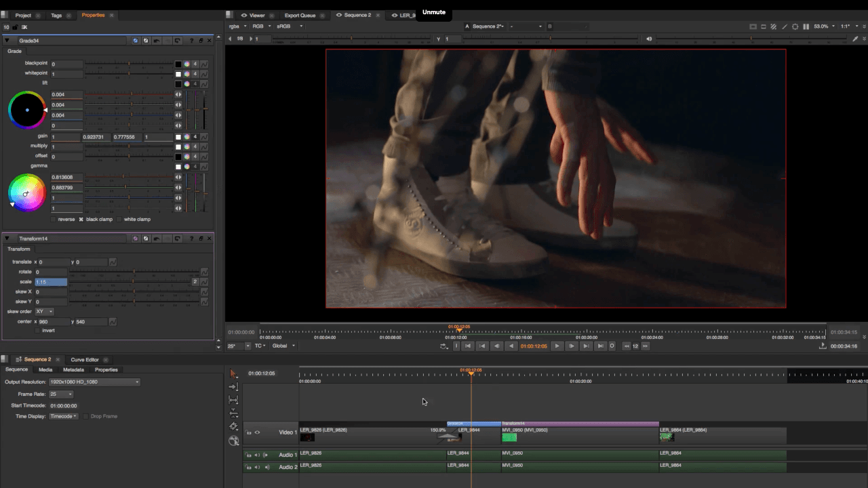
Task: Click the playback loop mode icon near transport controls
Action: [443, 346]
